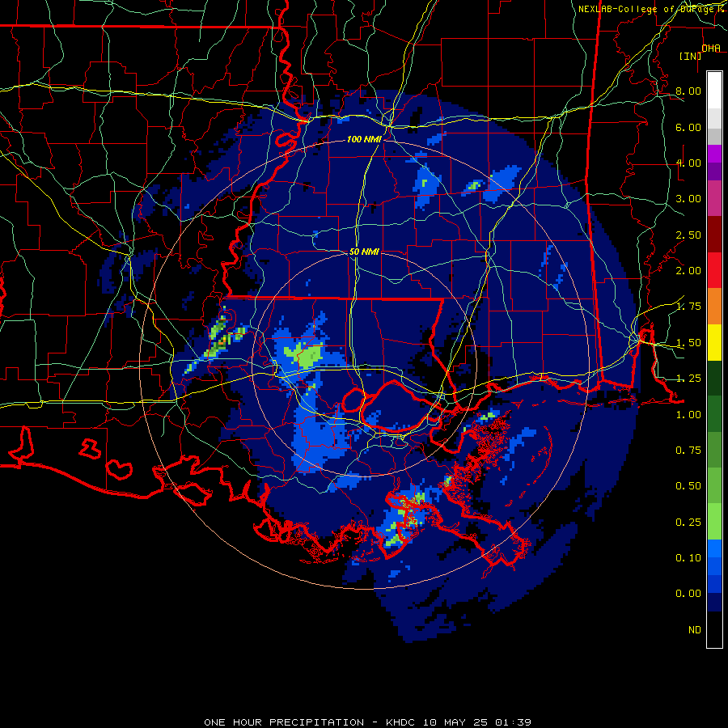Click the [IN] units label
The width and height of the screenshot is (728, 728).
[x=691, y=56]
